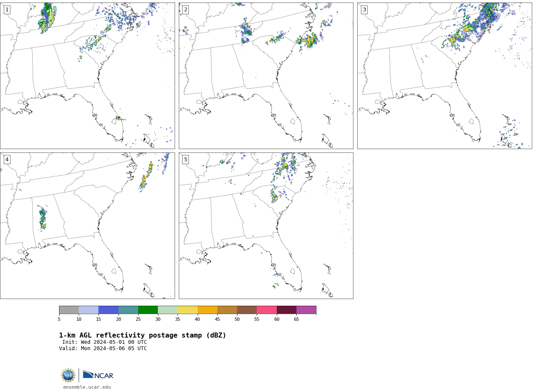This screenshot has width=536, height=392.
Task: Click the pale green 30-35 dBZ swatch
Action: click(168, 310)
